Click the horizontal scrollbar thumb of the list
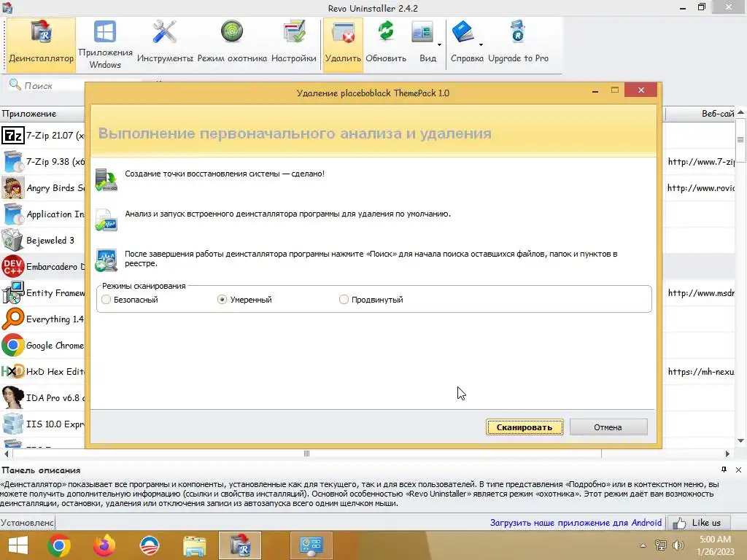Image resolution: width=747 pixels, height=560 pixels. pyautogui.click(x=307, y=454)
